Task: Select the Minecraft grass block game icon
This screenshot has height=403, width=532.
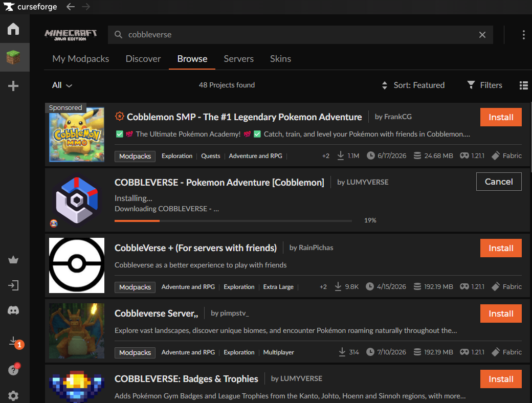Action: pyautogui.click(x=13, y=57)
